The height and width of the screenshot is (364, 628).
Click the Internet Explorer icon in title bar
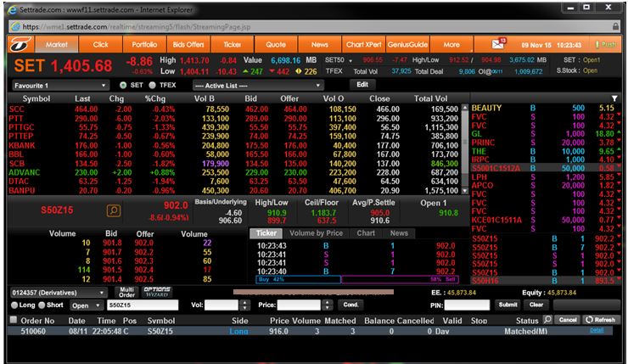(13, 10)
